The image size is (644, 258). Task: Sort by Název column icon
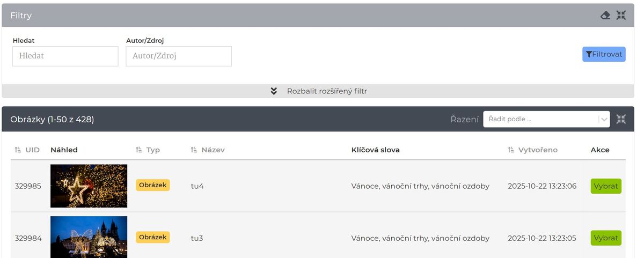point(194,150)
